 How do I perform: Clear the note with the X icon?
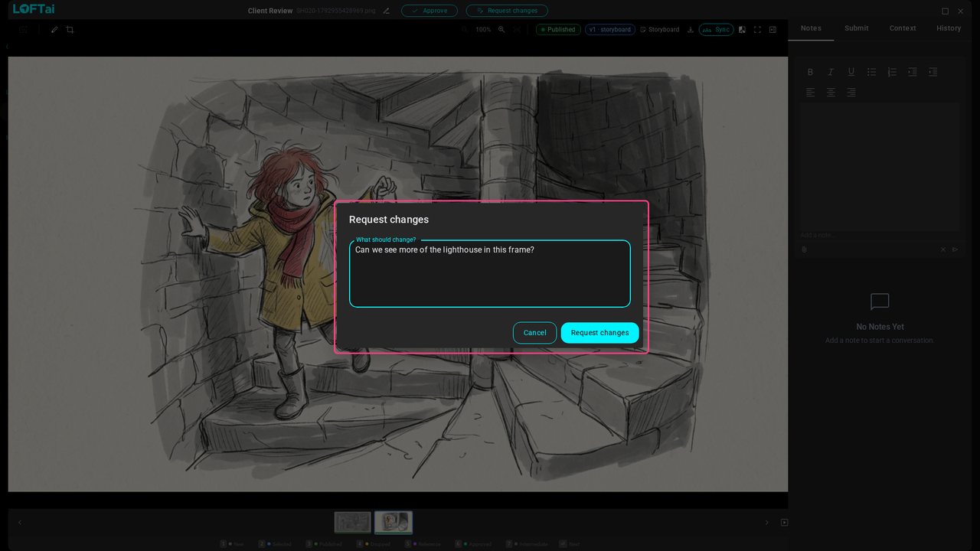point(943,249)
